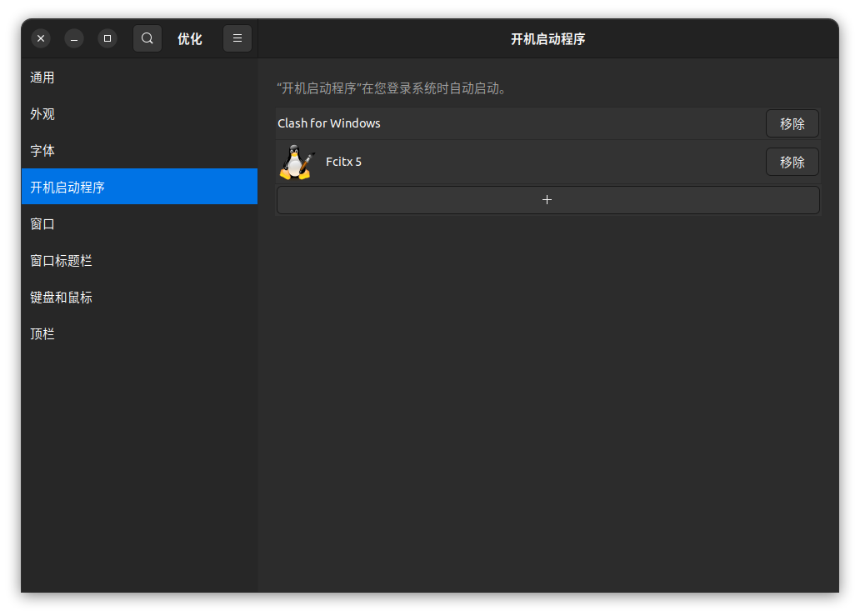Remove Clash for Windows from startup
This screenshot has height=616, width=860.
[792, 123]
